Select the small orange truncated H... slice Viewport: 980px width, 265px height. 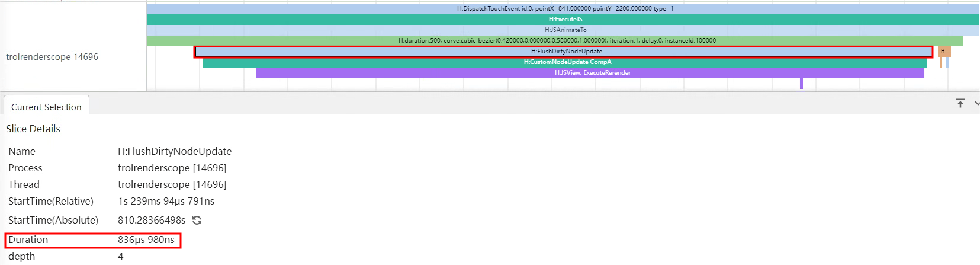click(944, 52)
